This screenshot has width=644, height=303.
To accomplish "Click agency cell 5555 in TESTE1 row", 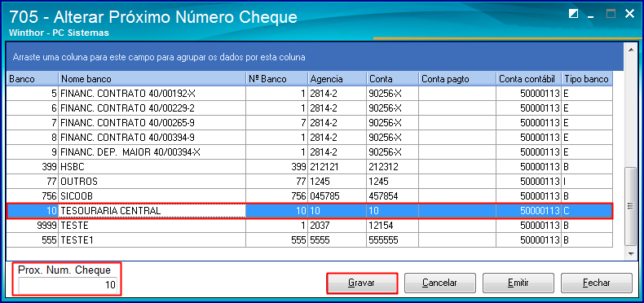I will 337,240.
